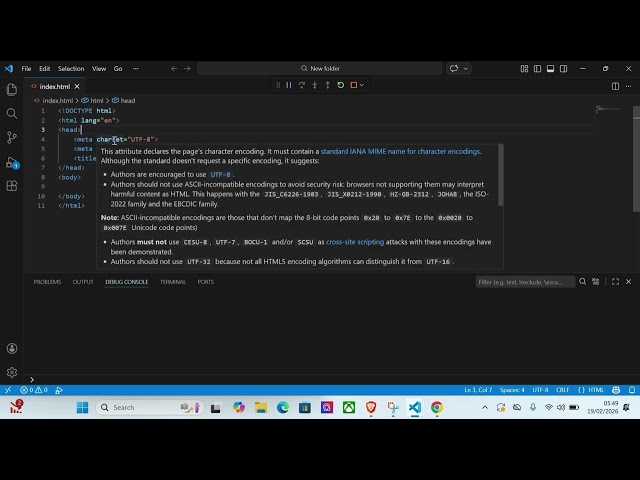Image resolution: width=640 pixels, height=480 pixels.
Task: Open the Accounts menu icon
Action: point(12,348)
